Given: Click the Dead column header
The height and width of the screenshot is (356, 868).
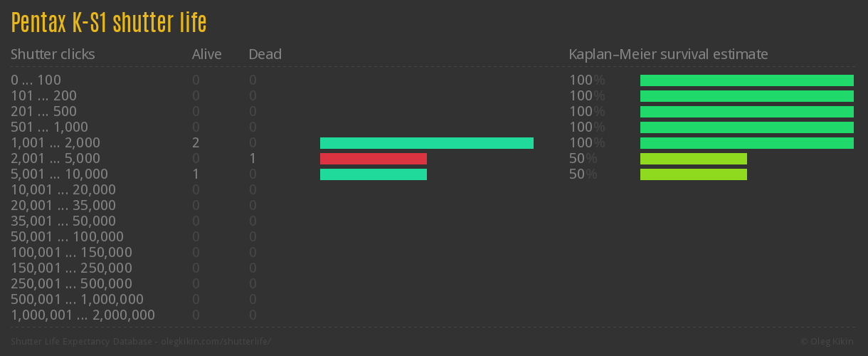Looking at the screenshot, I should 265,54.
